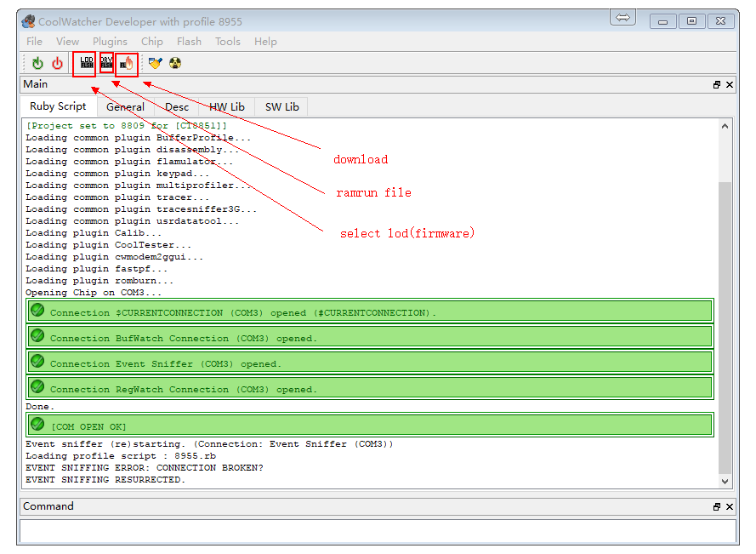
Task: Click the green check beside 'Connection Event Sniffer'
Action: point(37,362)
